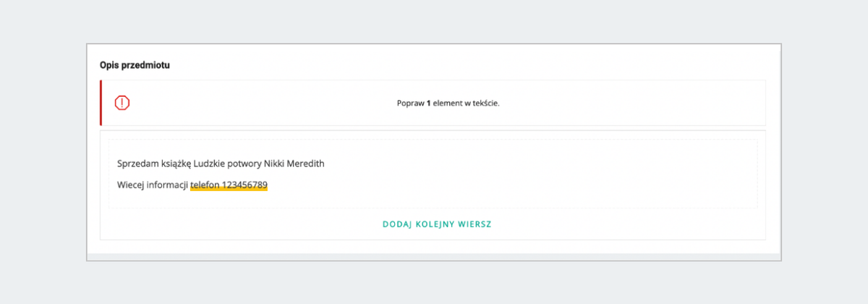Place cursor on the word "informacji"

click(167, 185)
